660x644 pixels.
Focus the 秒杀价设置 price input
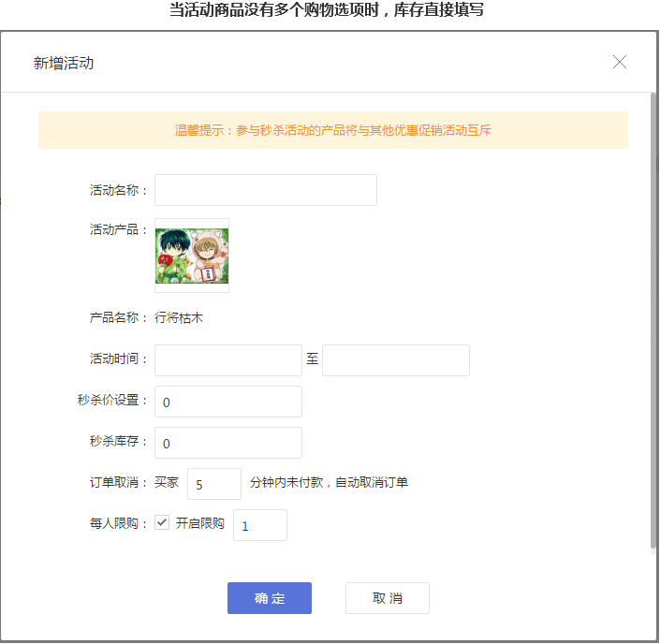tap(227, 402)
